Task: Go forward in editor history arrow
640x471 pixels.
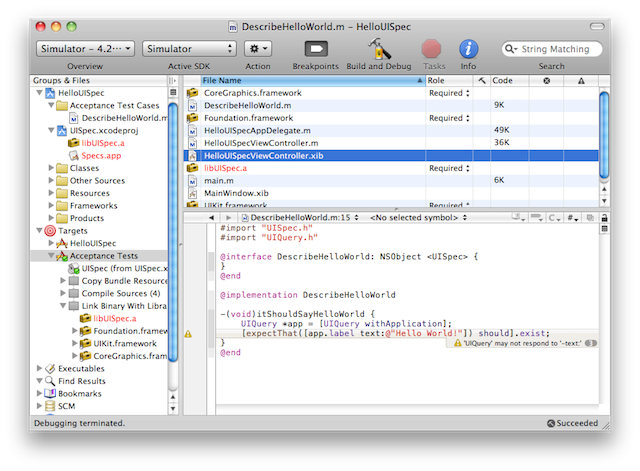Action: pos(228,218)
